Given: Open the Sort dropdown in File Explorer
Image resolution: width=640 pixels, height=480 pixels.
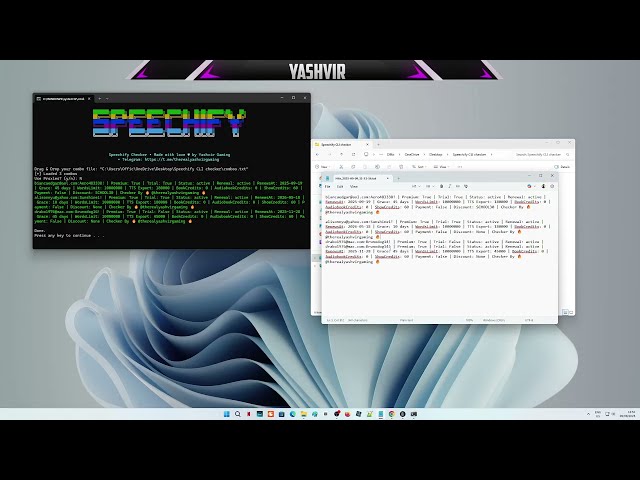Looking at the screenshot, I should (x=419, y=167).
